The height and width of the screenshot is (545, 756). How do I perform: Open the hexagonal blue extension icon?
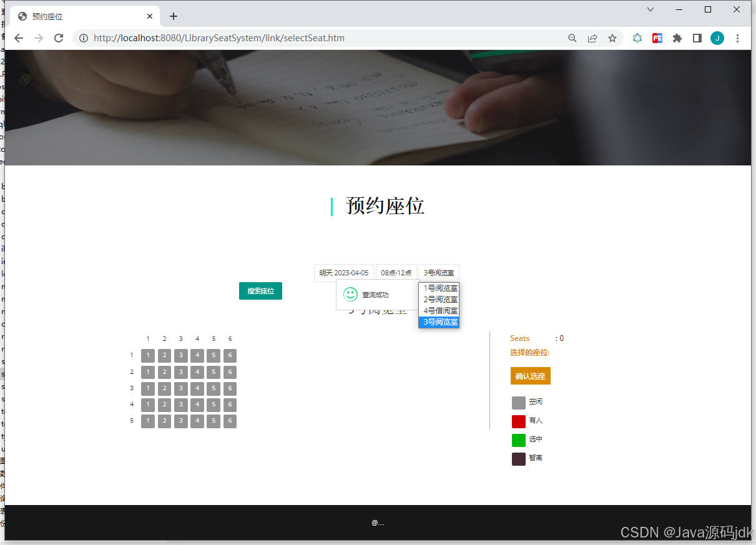(x=637, y=38)
